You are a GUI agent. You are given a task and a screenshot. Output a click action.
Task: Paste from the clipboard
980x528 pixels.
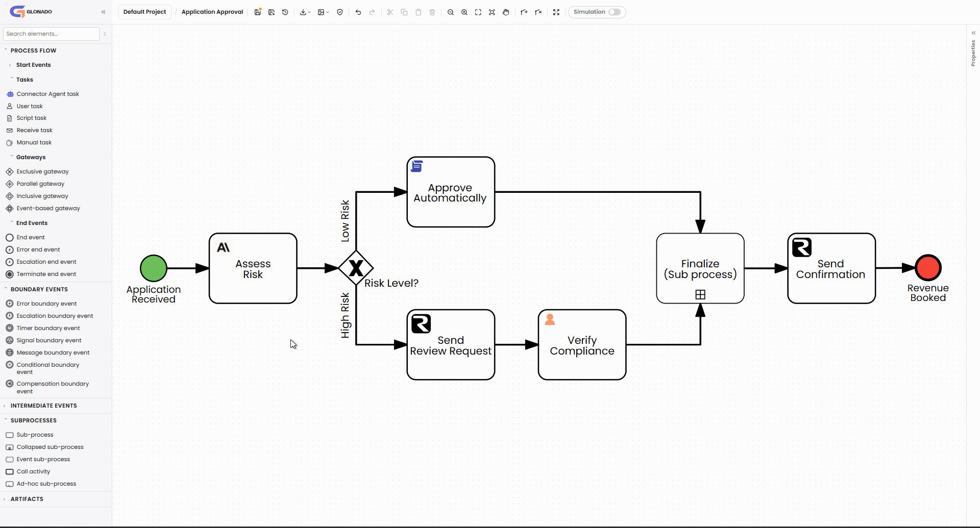419,12
